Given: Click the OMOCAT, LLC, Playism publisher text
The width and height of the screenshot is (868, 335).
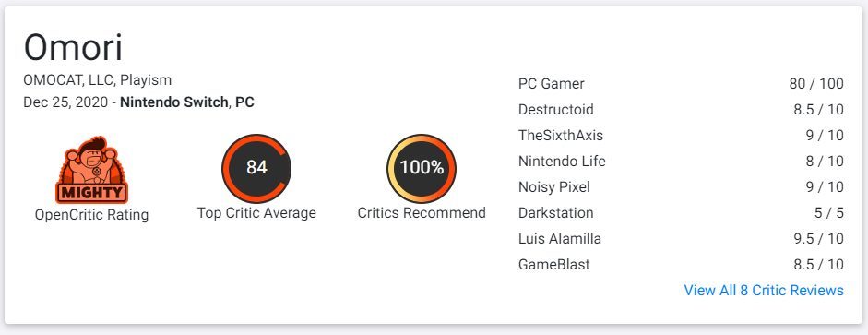Looking at the screenshot, I should click(x=98, y=79).
